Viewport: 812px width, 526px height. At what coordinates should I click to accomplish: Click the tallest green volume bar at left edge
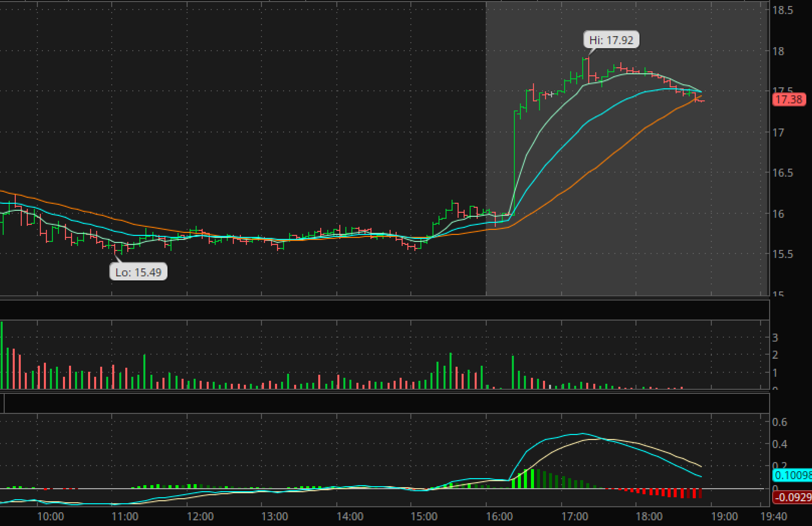(x=2, y=355)
